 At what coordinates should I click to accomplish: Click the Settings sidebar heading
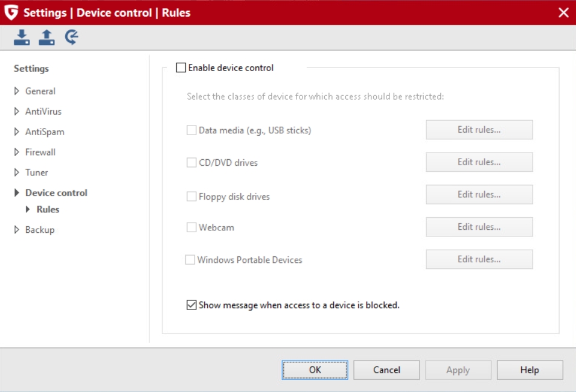[x=31, y=69]
